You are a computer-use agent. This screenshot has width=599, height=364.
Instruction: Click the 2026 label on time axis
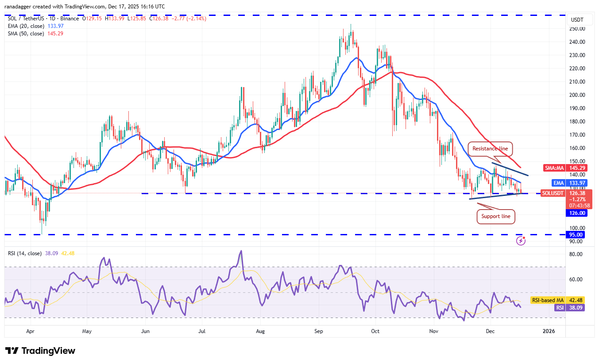pyautogui.click(x=549, y=331)
